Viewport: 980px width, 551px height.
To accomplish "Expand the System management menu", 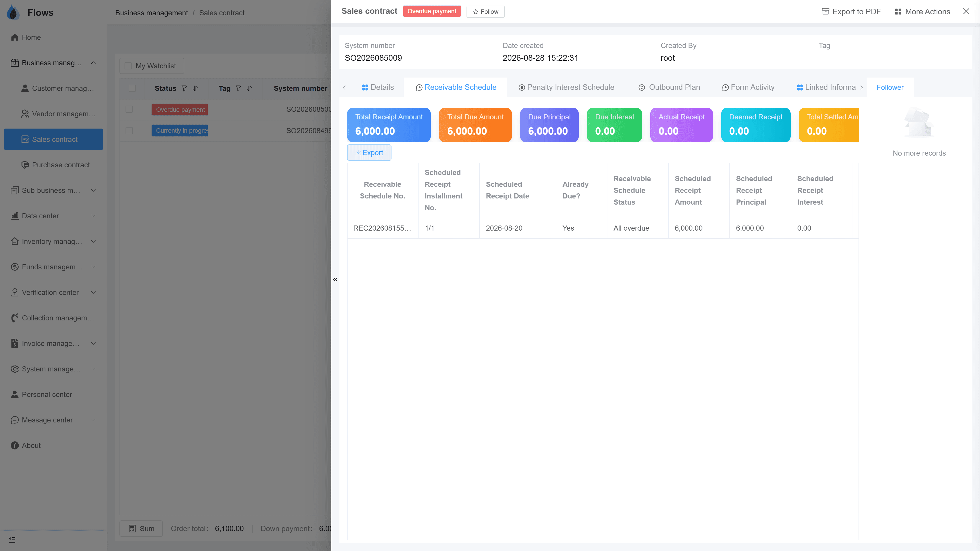I will [x=53, y=369].
